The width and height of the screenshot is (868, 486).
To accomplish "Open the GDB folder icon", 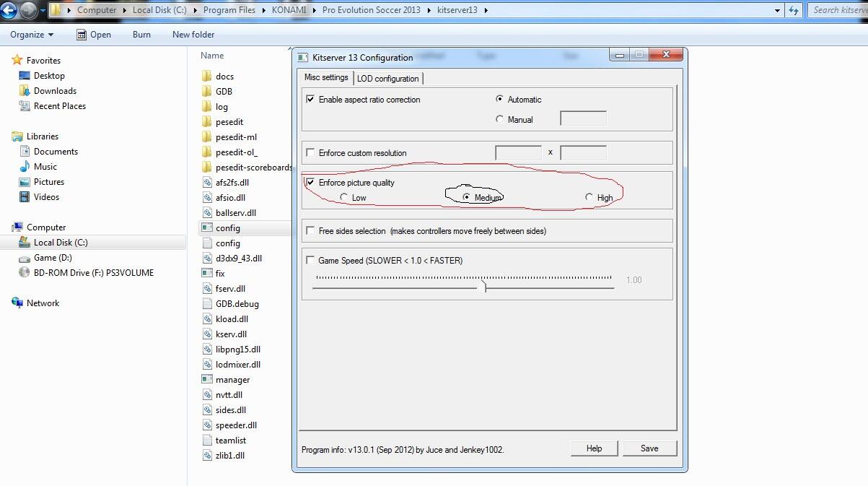I will [206, 91].
